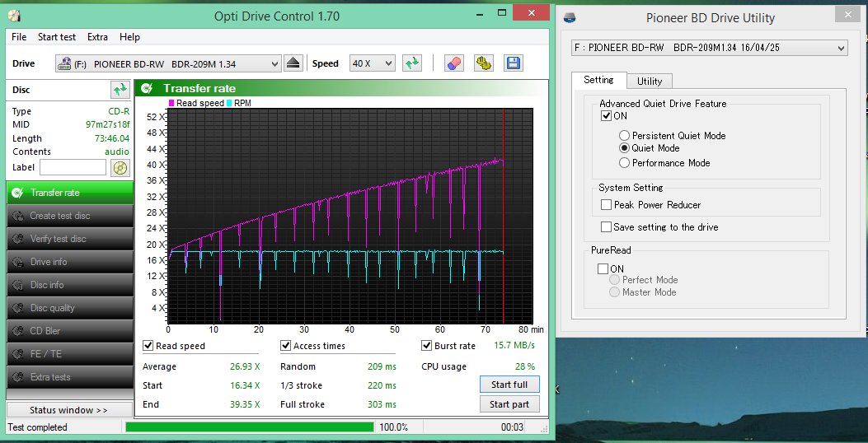Open Verify test disc in sidebar

70,239
